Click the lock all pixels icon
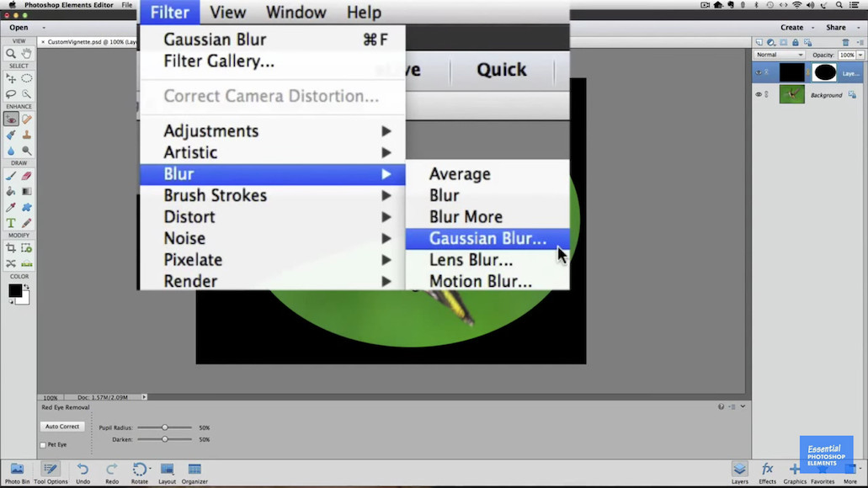The width and height of the screenshot is (868, 488). tap(796, 42)
